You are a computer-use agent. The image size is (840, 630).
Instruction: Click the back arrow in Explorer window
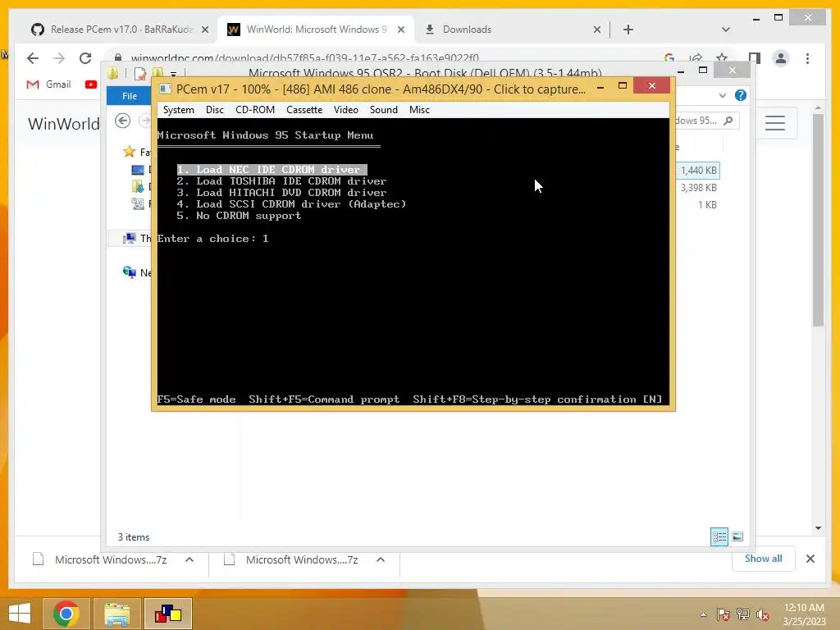tap(123, 121)
